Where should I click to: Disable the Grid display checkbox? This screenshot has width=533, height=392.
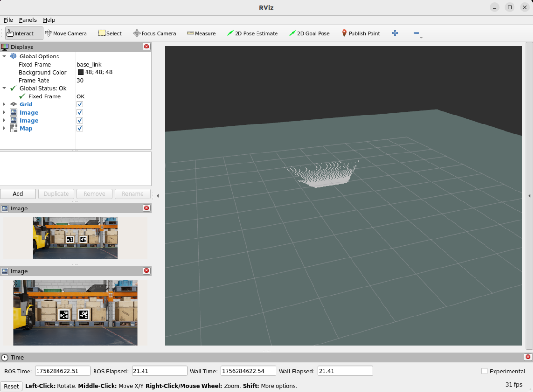coord(80,105)
